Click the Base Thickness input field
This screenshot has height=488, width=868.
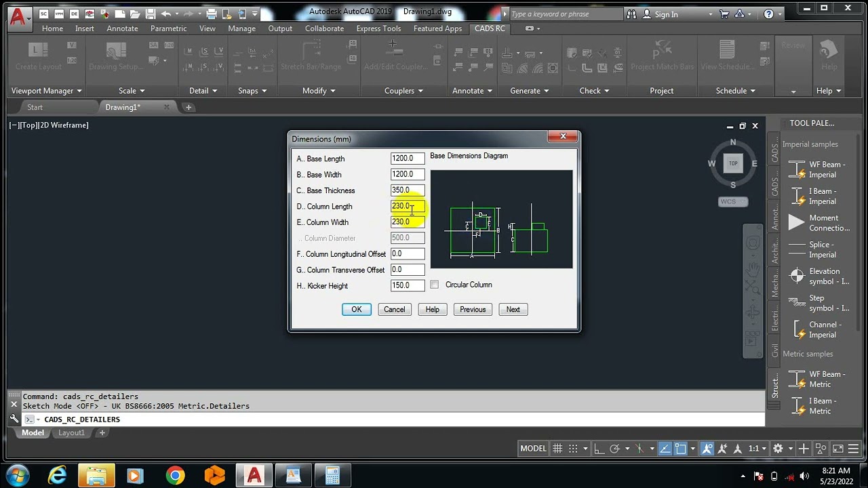pyautogui.click(x=408, y=190)
